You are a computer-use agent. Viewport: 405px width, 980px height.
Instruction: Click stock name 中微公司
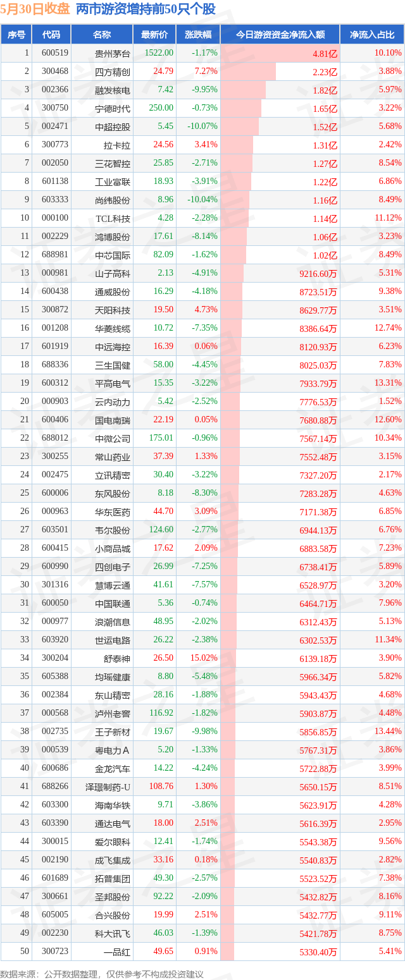point(113,439)
